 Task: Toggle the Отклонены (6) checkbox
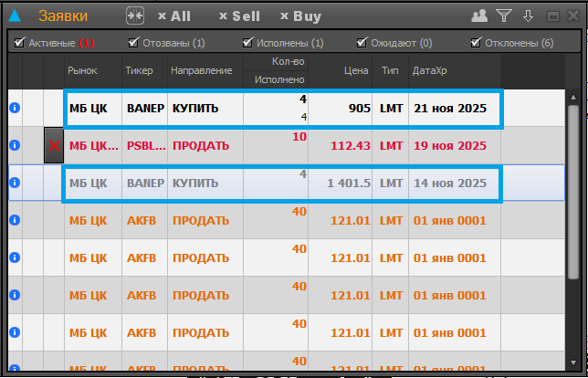coord(476,42)
